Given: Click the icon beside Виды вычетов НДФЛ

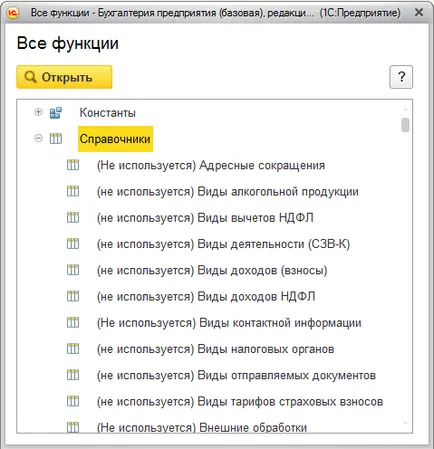Looking at the screenshot, I should 73,217.
